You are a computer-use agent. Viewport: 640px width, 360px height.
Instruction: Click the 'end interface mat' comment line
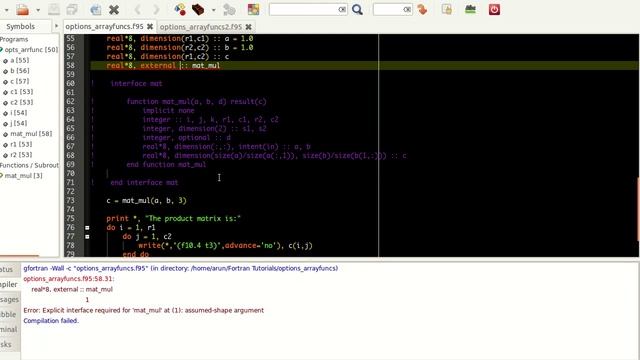coord(144,182)
